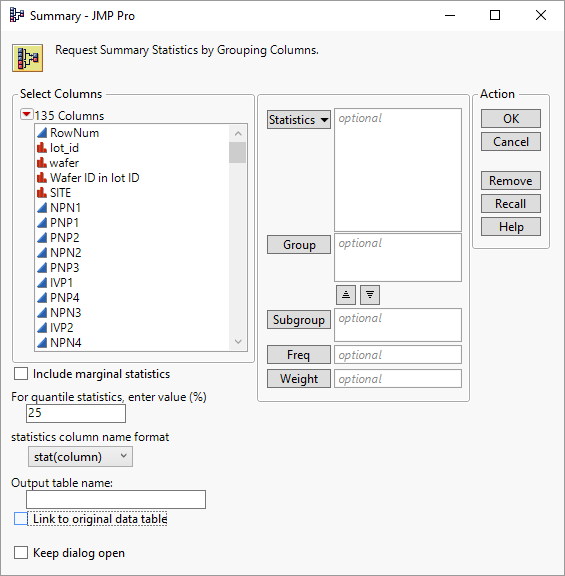The width and height of the screenshot is (565, 576).
Task: Select the wafer column name
Action: point(64,163)
